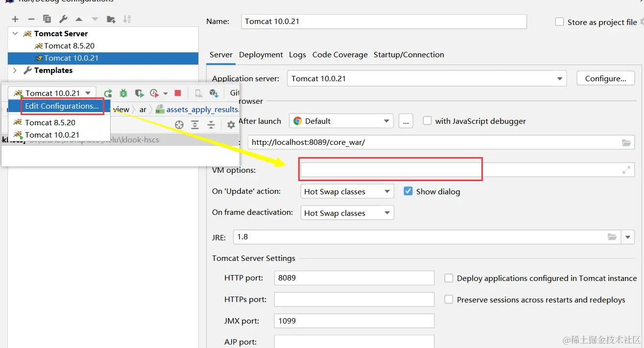Open the JRE dropdown arrow

click(628, 237)
